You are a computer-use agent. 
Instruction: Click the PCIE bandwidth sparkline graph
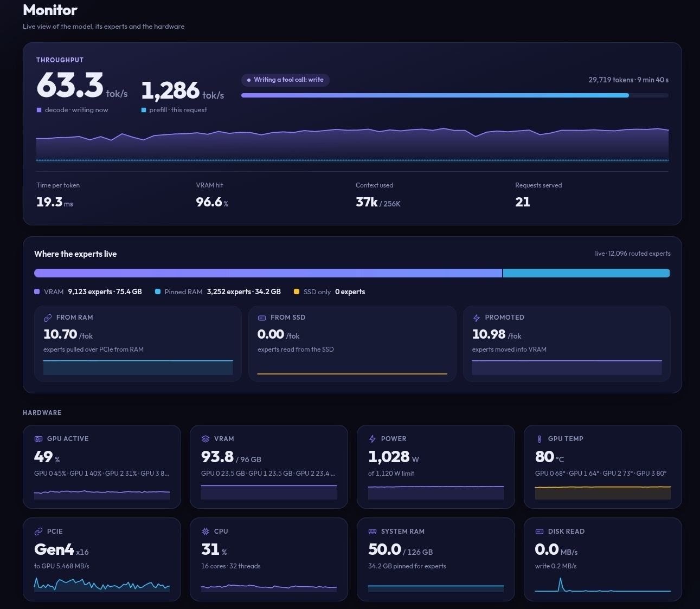click(102, 585)
